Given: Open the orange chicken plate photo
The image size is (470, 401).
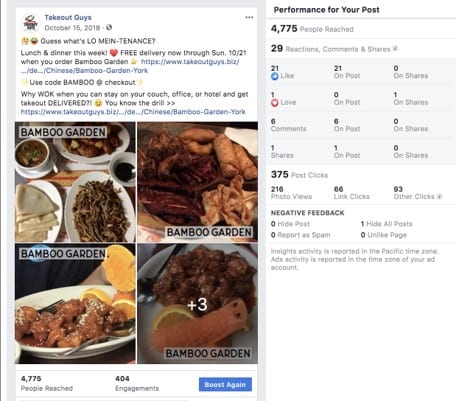Looking at the screenshot, I should [75, 303].
